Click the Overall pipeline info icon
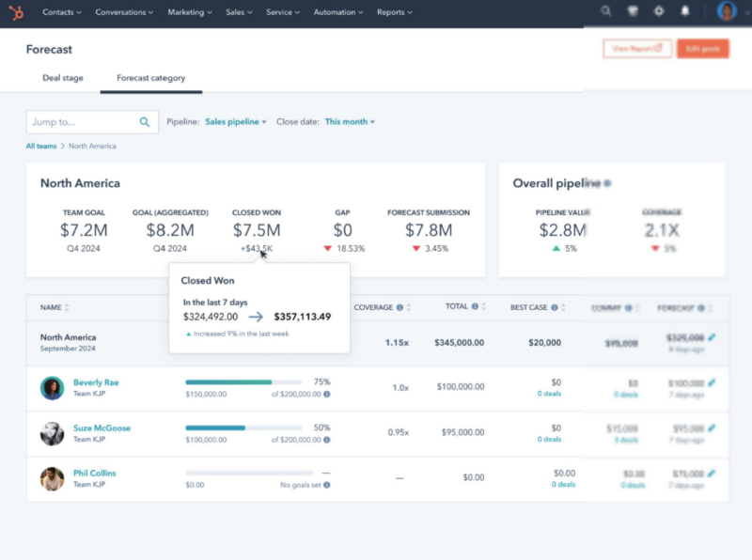Image resolution: width=752 pixels, height=560 pixels. 607,183
